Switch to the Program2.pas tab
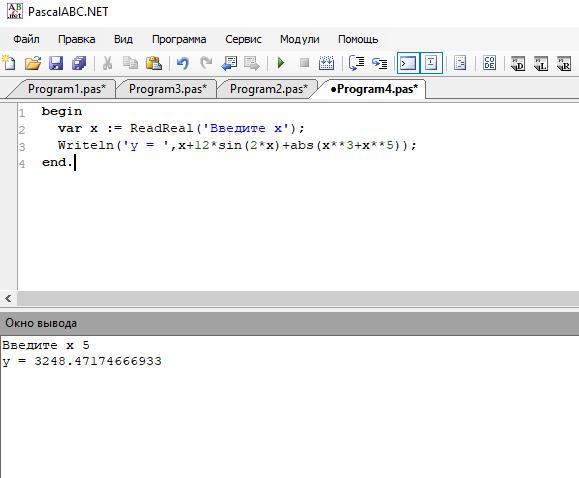579x478 pixels. click(x=268, y=89)
